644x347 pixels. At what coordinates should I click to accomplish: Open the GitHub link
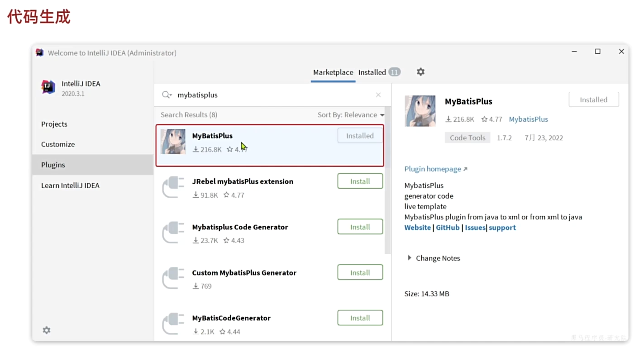pos(448,228)
